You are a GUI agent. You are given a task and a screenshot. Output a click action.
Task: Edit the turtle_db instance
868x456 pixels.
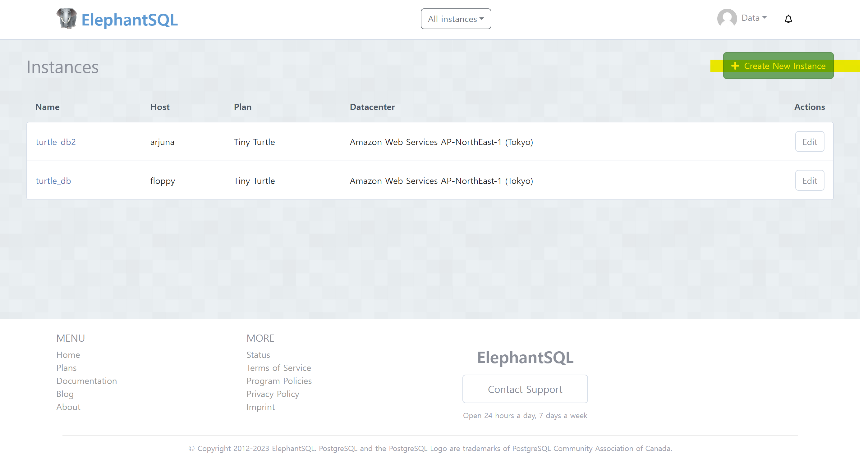click(809, 180)
